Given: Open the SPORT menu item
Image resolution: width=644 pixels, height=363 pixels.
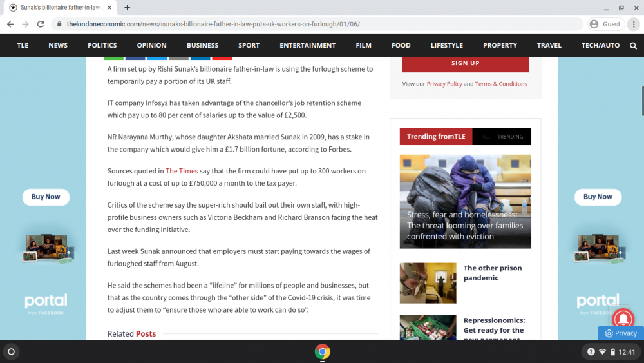Looking at the screenshot, I should click(x=249, y=46).
